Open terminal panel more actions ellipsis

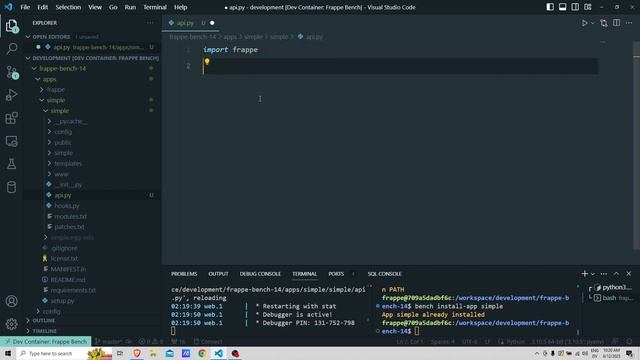click(x=604, y=274)
